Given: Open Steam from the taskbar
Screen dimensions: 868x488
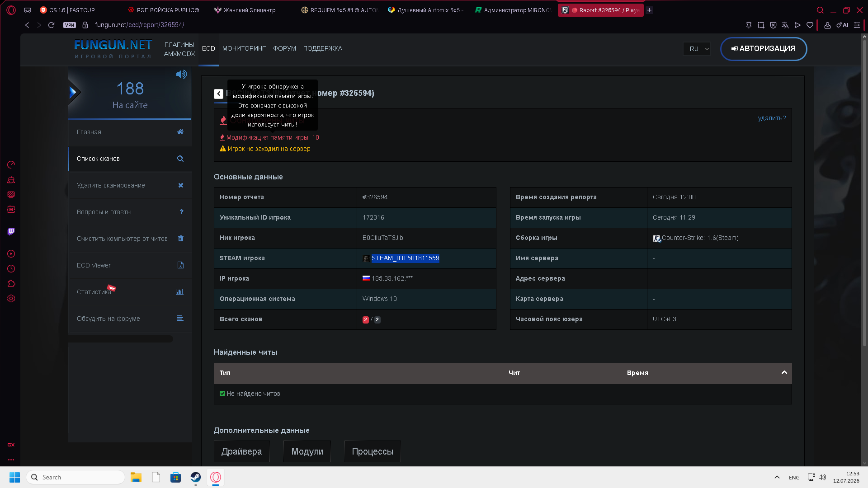Looking at the screenshot, I should 195,477.
